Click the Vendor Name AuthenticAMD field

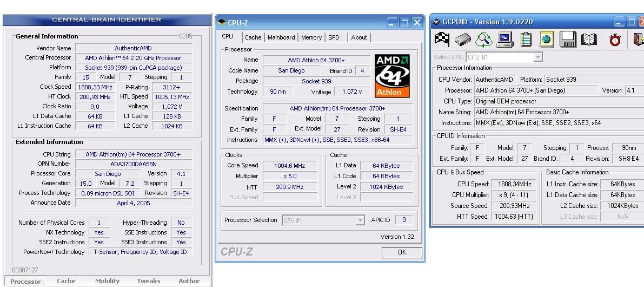click(x=134, y=49)
